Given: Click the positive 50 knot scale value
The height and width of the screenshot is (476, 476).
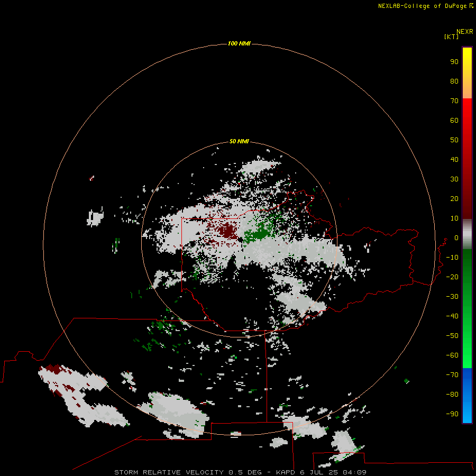Looking at the screenshot, I should [454, 140].
